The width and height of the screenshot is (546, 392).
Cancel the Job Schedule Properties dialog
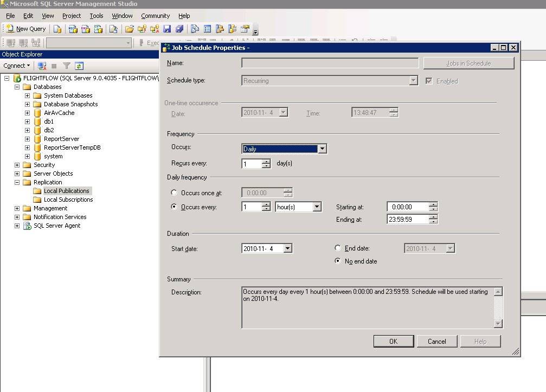click(x=436, y=342)
